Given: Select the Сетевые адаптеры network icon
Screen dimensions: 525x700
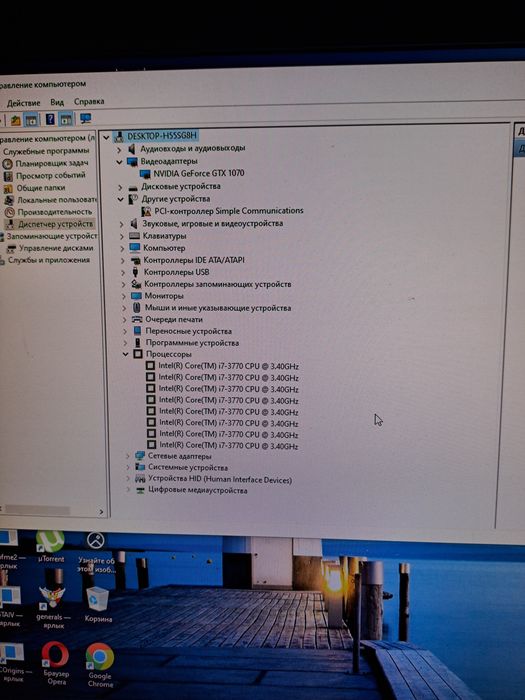Looking at the screenshot, I should (x=140, y=456).
